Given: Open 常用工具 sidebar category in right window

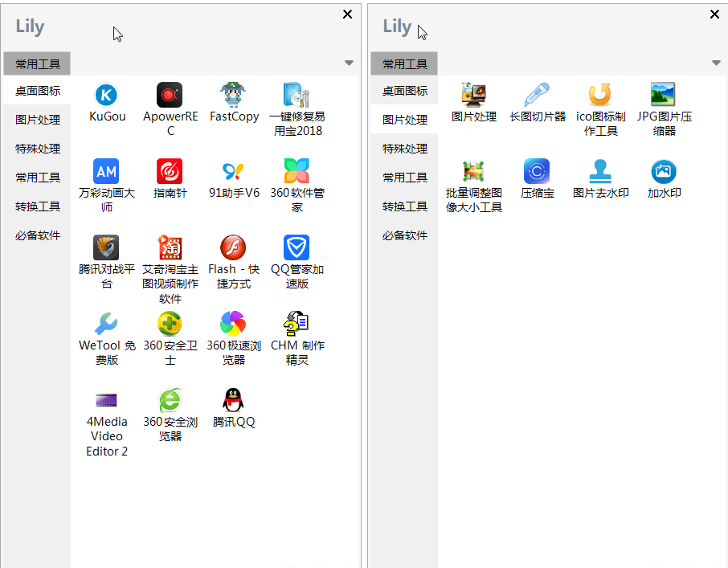Looking at the screenshot, I should (x=404, y=178).
